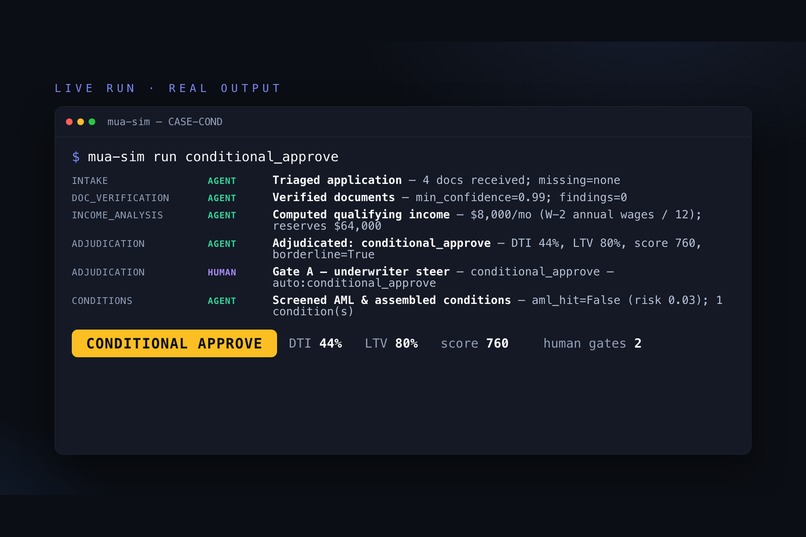The height and width of the screenshot is (537, 806).
Task: Click the 'Gate A — underwriter steer' text
Action: click(x=361, y=271)
